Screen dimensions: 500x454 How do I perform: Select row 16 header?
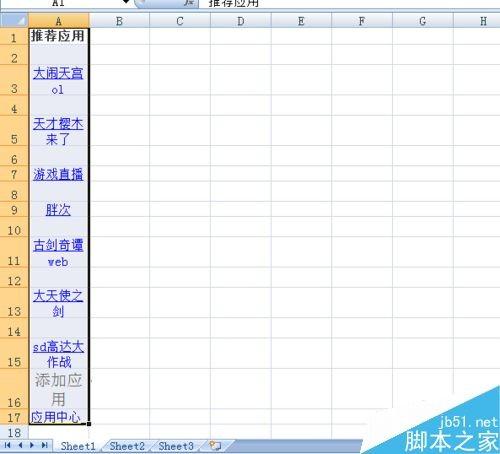[x=14, y=389]
